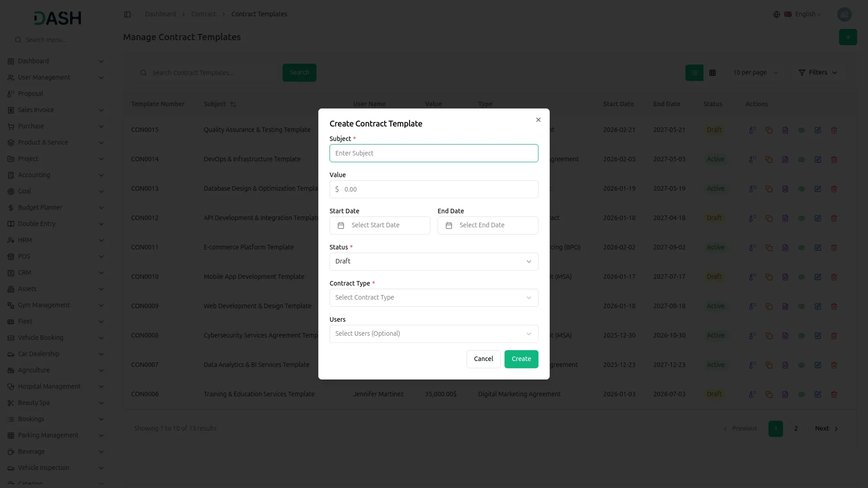Go to page 2 of results
Image resolution: width=868 pixels, height=488 pixels.
pyautogui.click(x=796, y=428)
